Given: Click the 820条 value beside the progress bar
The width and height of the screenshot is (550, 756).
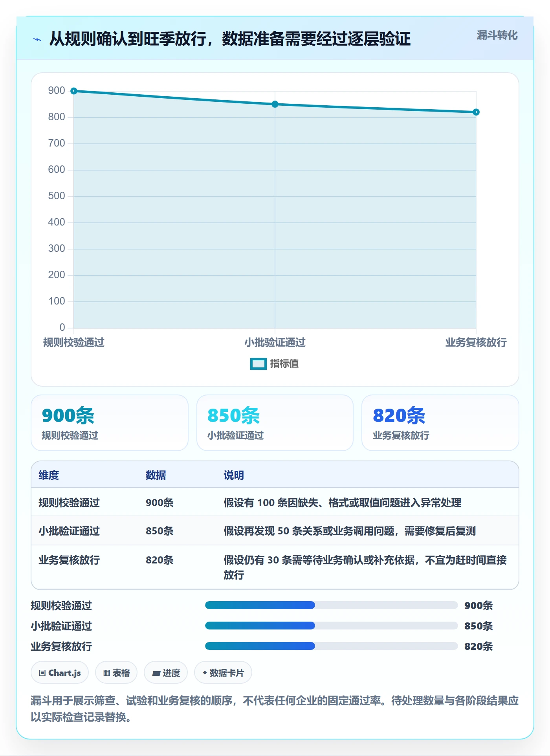Looking at the screenshot, I should pyautogui.click(x=478, y=647).
